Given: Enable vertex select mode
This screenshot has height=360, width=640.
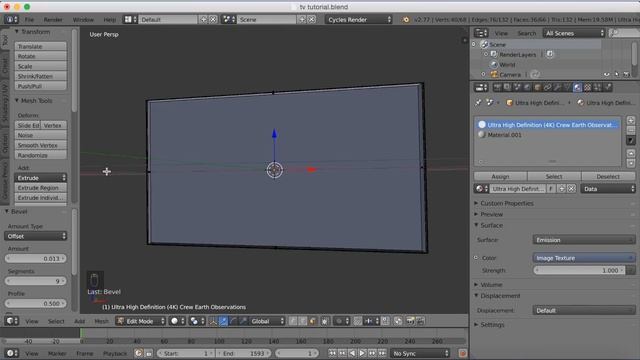Looking at the screenshot, I should point(293,321).
